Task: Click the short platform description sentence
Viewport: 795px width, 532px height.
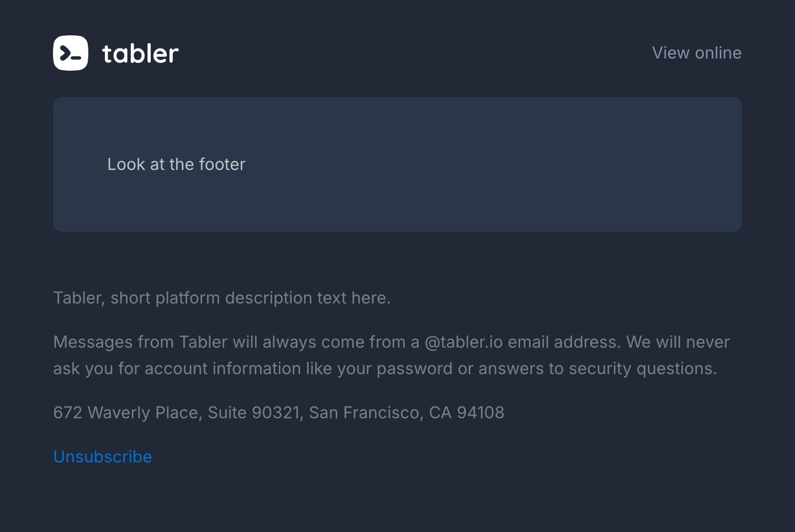Action: click(x=222, y=298)
